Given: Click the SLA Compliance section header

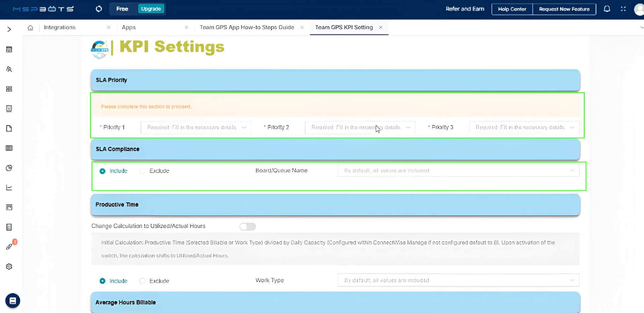Looking at the screenshot, I should coord(335,149).
